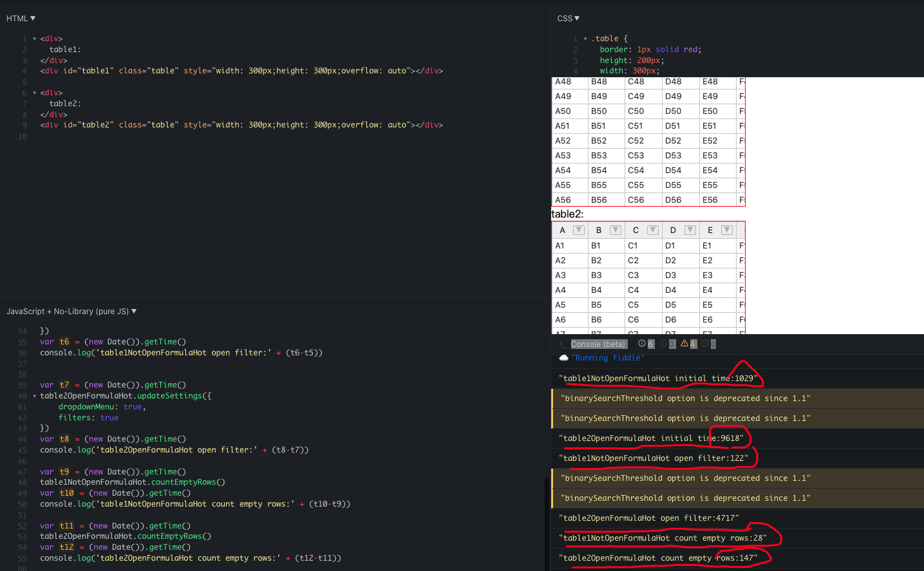Click the warning triangle icon showing 4 warnings

pos(684,344)
